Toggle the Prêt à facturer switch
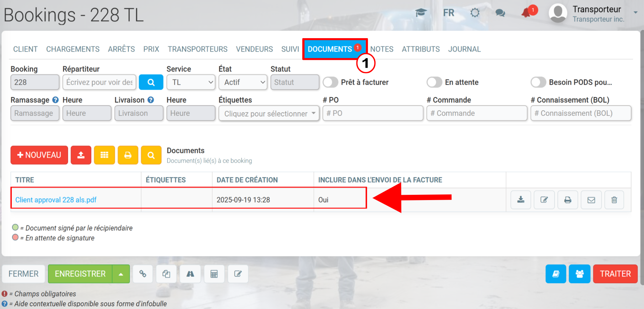This screenshot has height=309, width=644. click(x=331, y=82)
